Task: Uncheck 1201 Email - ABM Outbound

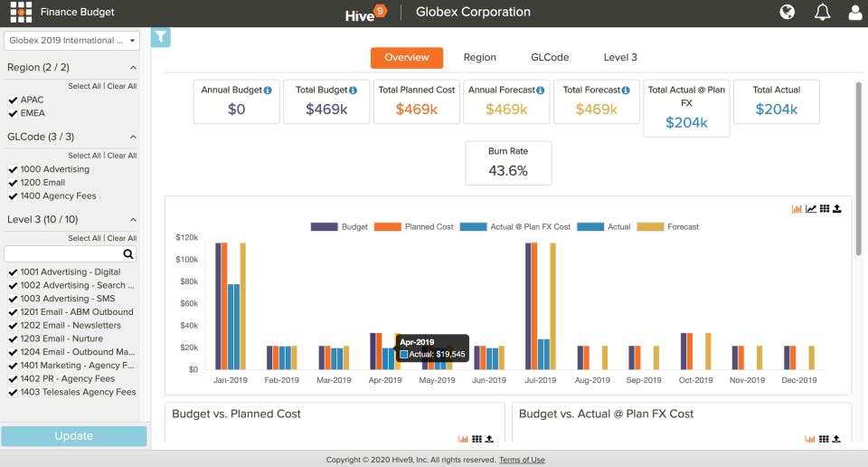Action: pos(13,312)
